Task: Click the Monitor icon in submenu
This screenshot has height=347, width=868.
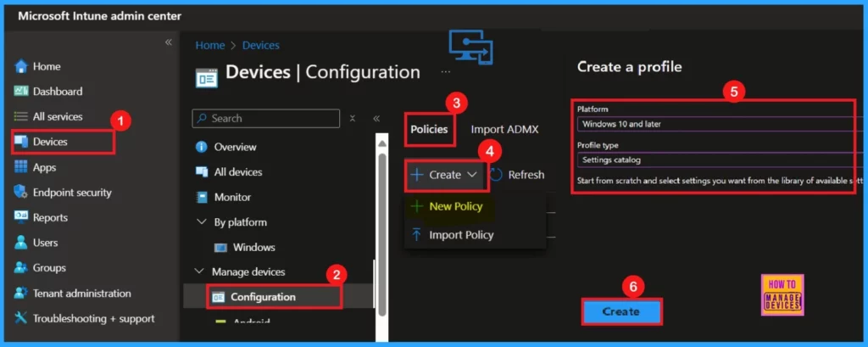Action: pyautogui.click(x=202, y=197)
